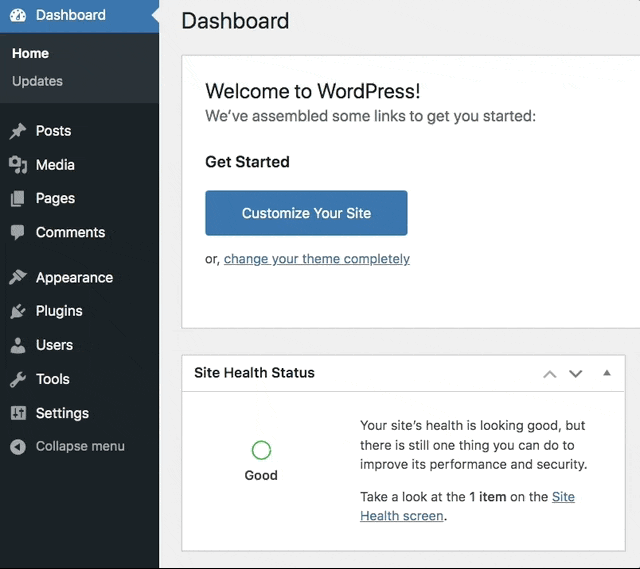The image size is (640, 569).
Task: Click Customize Your Site button
Action: (x=306, y=213)
